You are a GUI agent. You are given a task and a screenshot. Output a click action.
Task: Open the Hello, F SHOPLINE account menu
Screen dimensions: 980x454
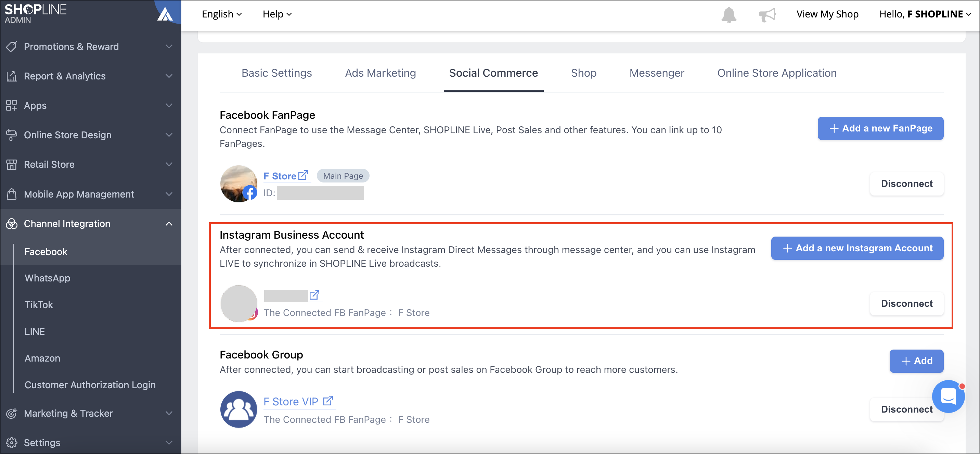coord(925,14)
